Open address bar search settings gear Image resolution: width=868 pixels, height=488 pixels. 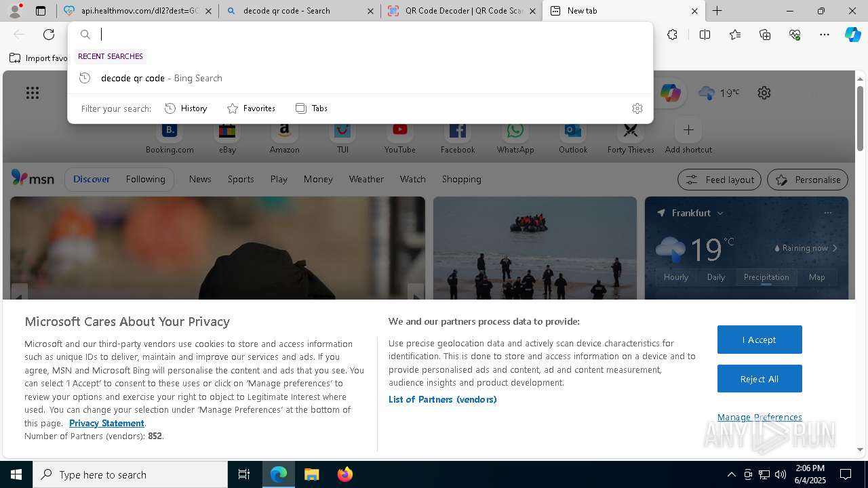coord(637,108)
